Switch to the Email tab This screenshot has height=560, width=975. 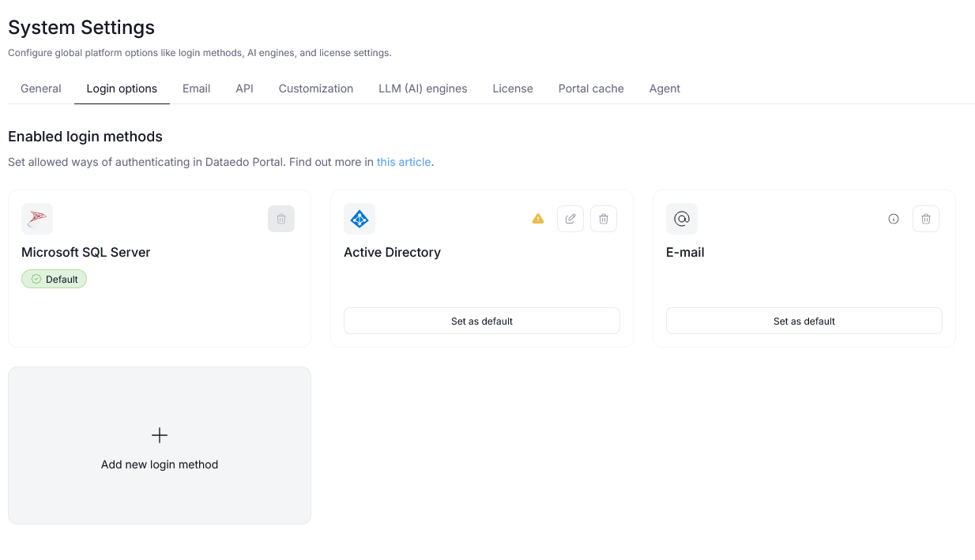197,88
